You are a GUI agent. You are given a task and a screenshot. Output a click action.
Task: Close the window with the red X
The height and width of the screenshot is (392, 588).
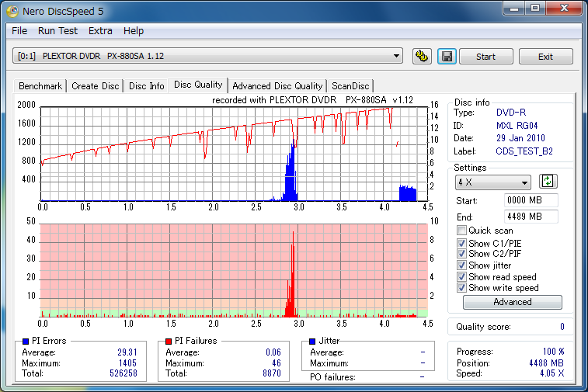tap(563, 9)
